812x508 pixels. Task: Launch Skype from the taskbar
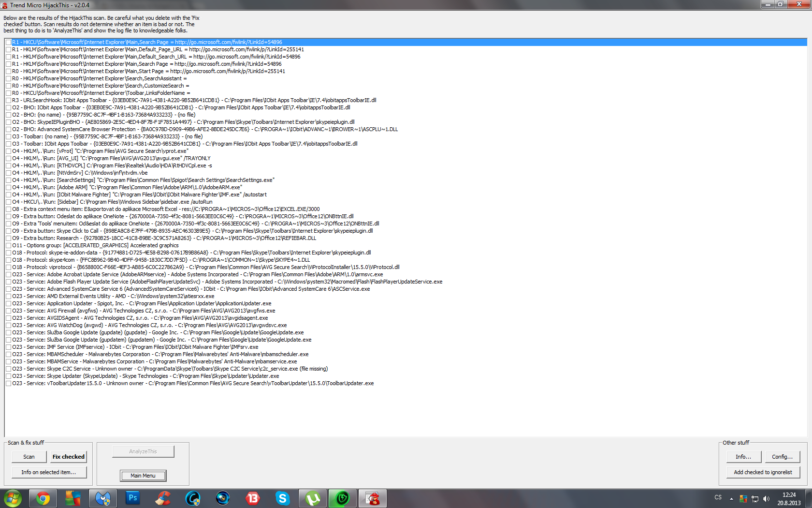pos(283,498)
